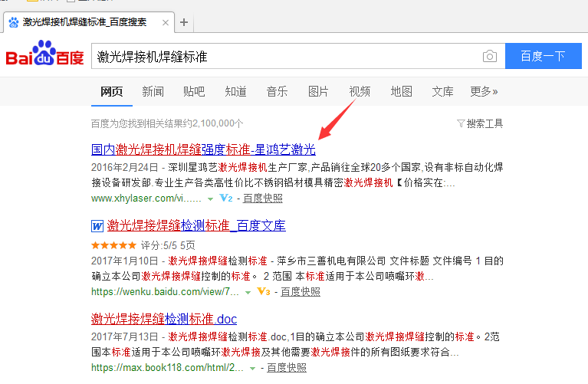
Task: Switch to the 视频 tab
Action: click(x=360, y=91)
